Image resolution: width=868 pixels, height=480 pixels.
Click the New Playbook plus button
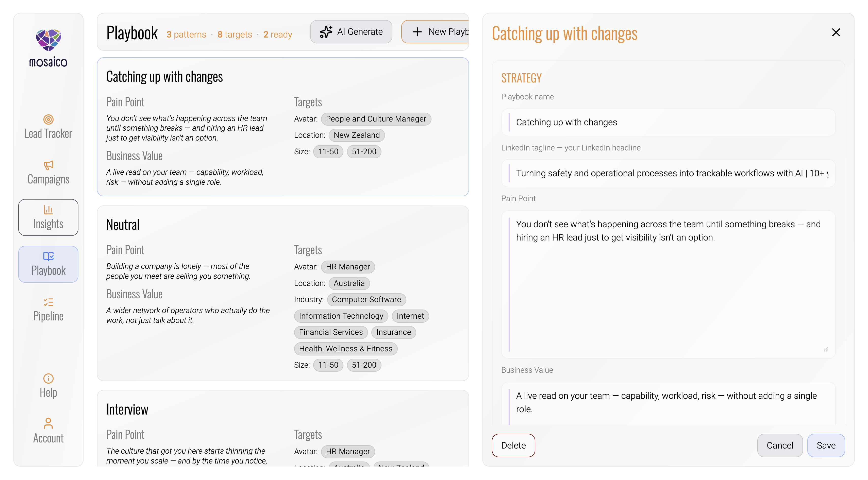(x=435, y=32)
